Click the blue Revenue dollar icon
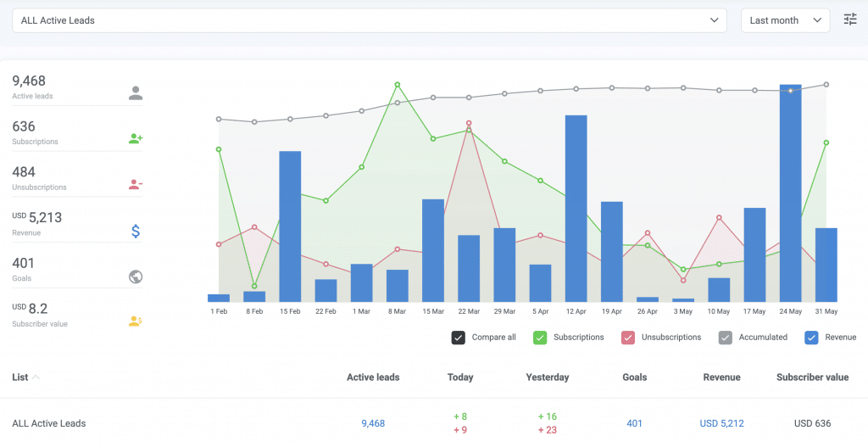Viewport: 868px width, 447px height. 136,231
